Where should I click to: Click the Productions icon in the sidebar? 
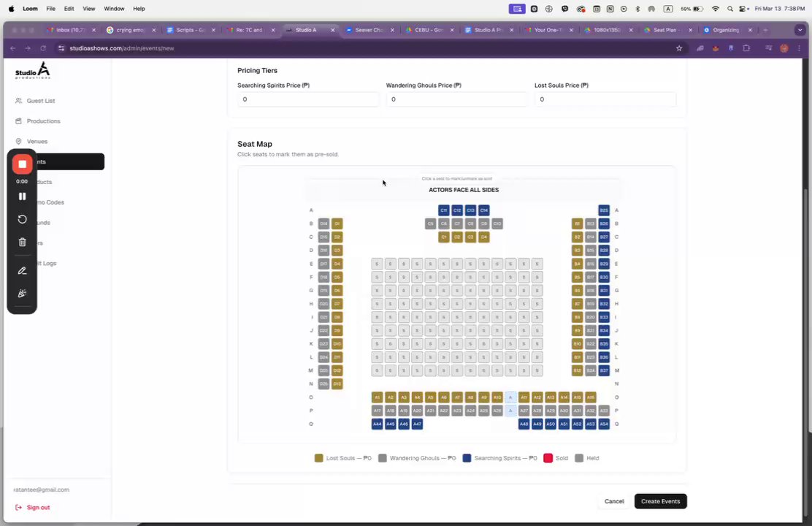click(19, 121)
